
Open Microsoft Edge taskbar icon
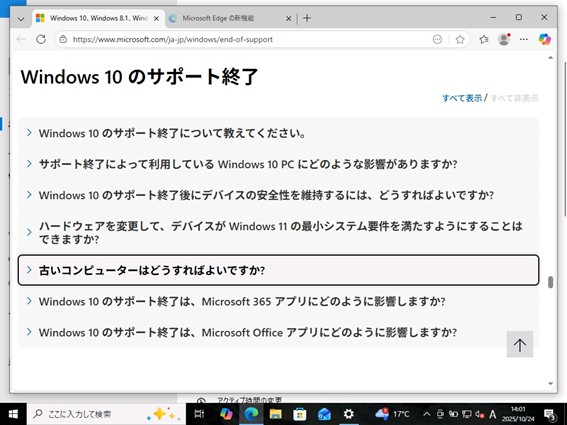pos(251,414)
